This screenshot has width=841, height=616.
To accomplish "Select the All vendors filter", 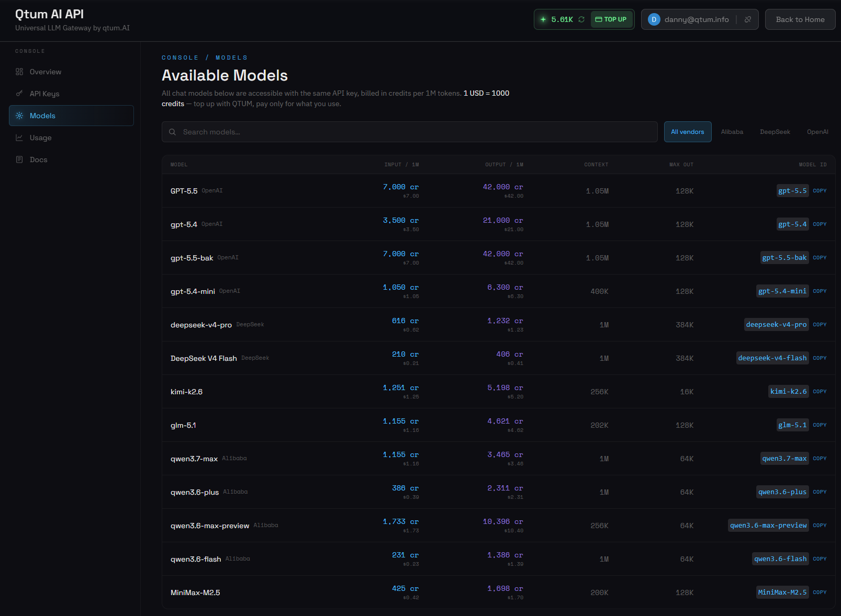I will (x=688, y=132).
